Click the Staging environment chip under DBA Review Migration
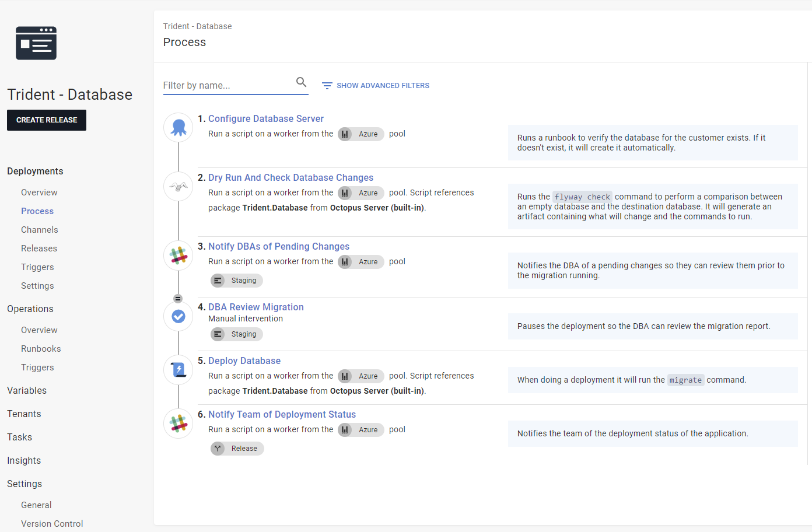 click(x=236, y=334)
